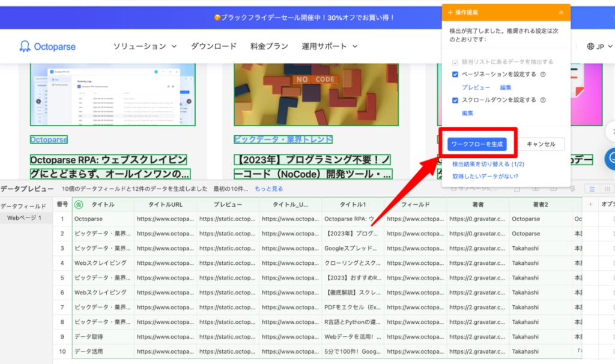Click Googleスプレッド... cell in row 3
Viewport: 615px width, 364px height.
click(x=353, y=248)
